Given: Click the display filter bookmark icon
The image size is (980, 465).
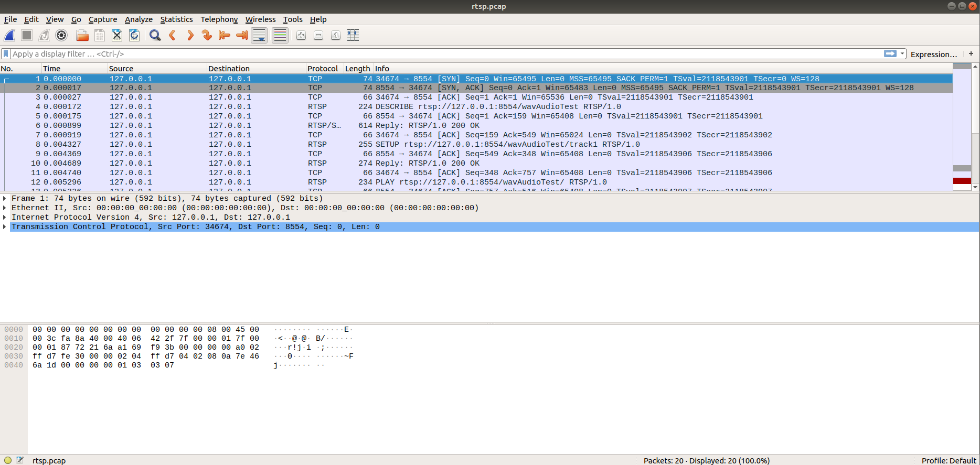Looking at the screenshot, I should [6, 54].
